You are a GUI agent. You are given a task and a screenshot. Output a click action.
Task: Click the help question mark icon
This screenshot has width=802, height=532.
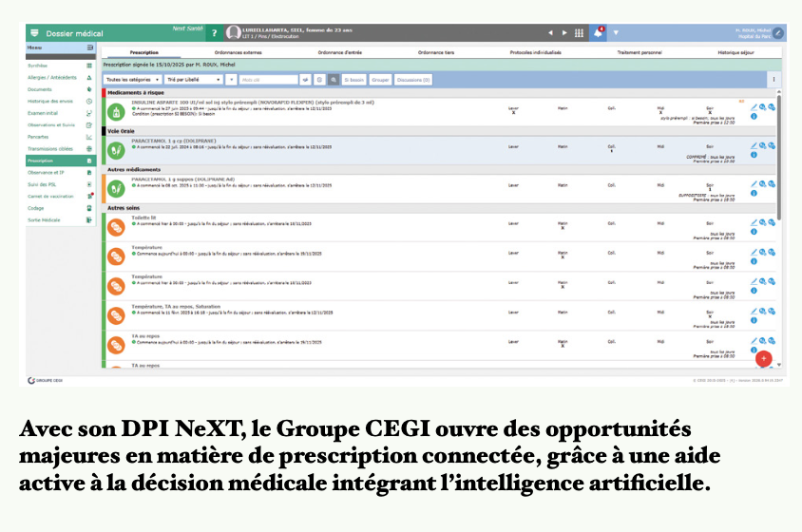click(x=214, y=33)
